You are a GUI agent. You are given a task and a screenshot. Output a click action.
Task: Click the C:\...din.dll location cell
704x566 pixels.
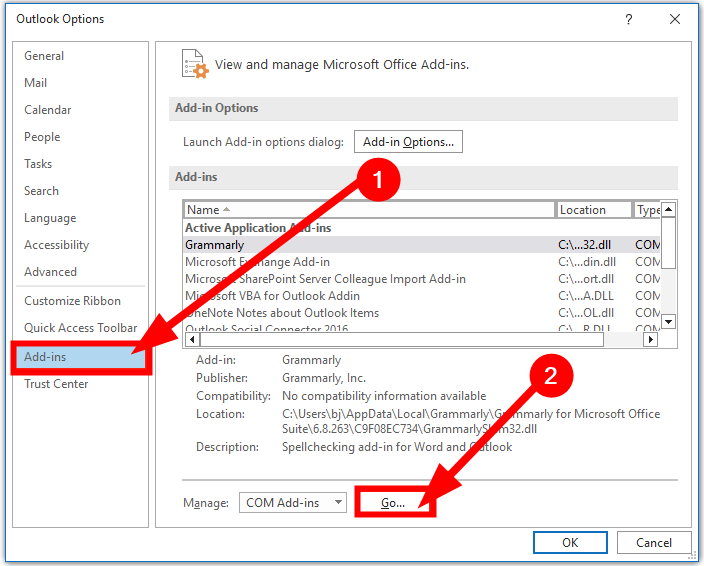(x=587, y=262)
